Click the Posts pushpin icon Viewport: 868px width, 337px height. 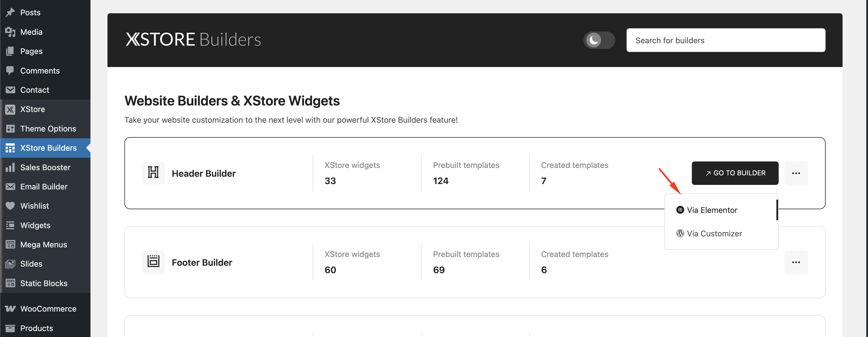coord(10,12)
